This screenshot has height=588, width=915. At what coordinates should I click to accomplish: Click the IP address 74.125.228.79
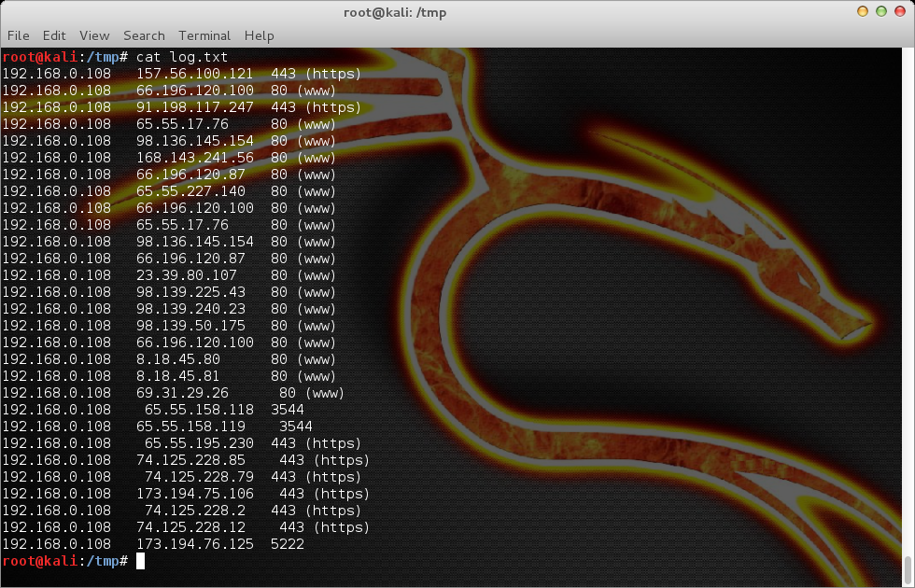coord(199,477)
